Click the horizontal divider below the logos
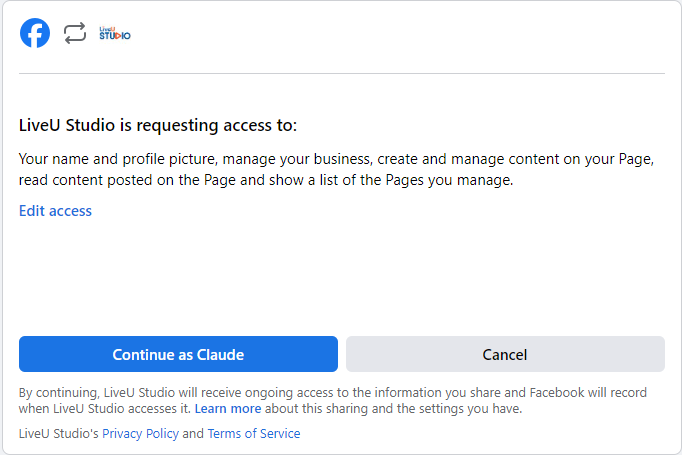 click(342, 74)
